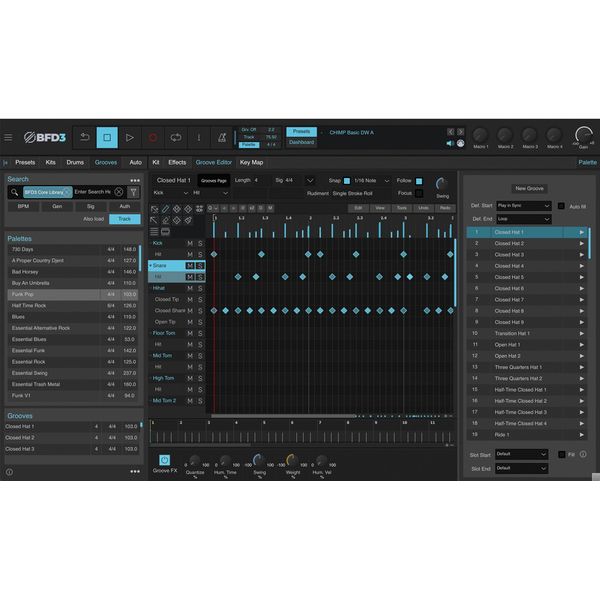Switch to the Presets browser tab
This screenshot has width=600, height=600.
coord(25,163)
